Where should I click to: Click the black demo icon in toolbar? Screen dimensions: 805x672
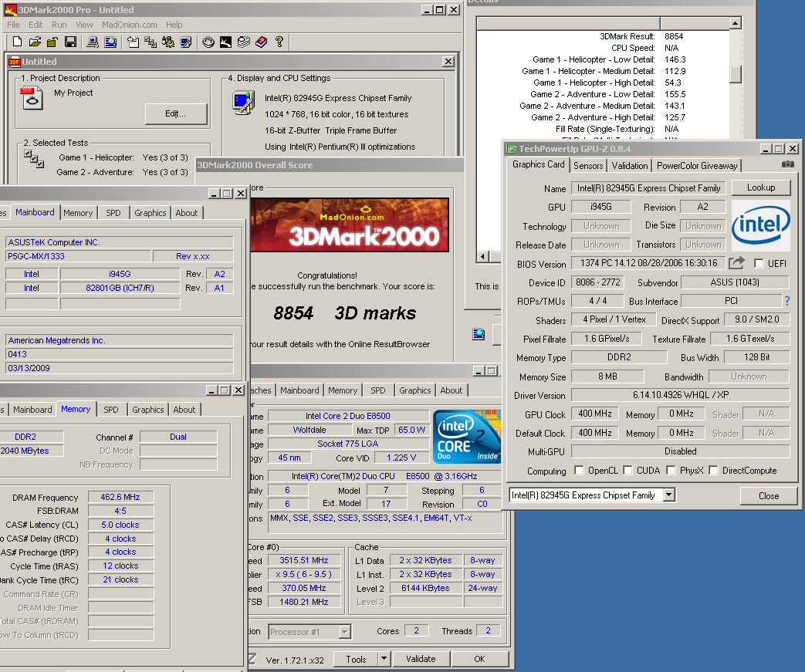tap(226, 42)
